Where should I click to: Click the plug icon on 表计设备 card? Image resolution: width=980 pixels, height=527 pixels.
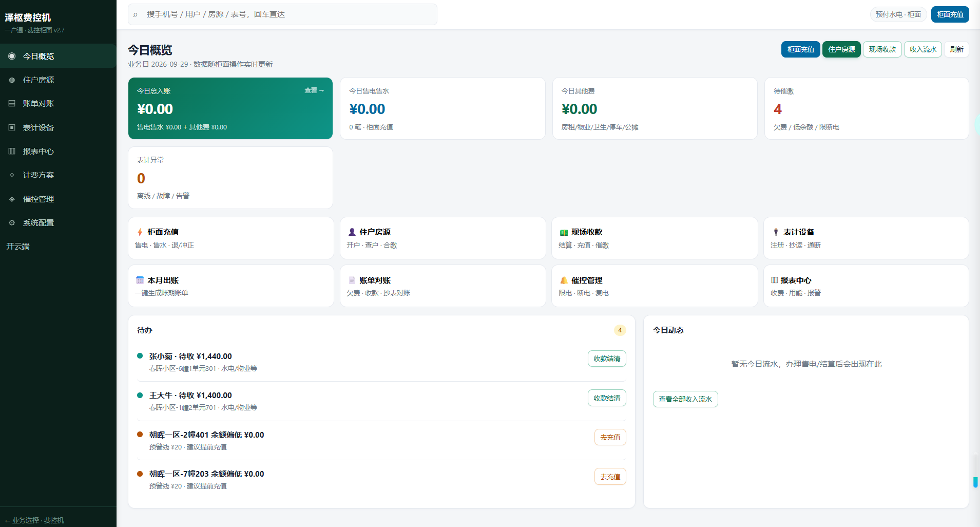(x=776, y=232)
